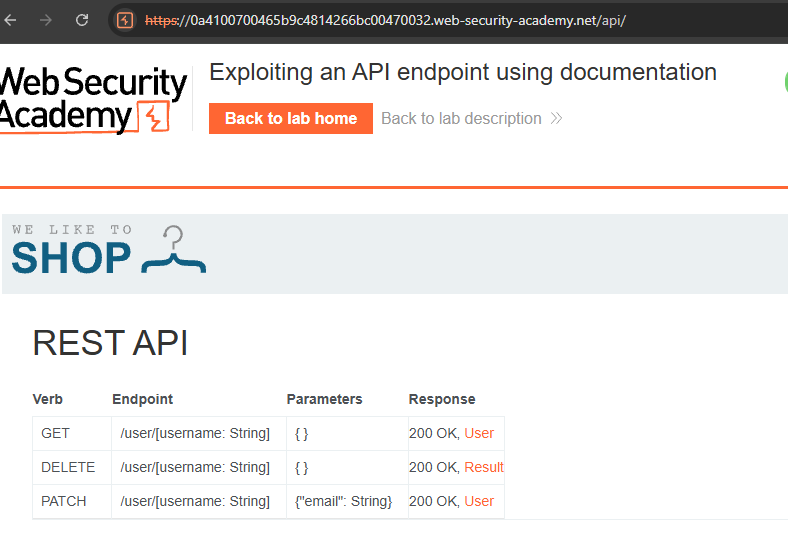
Task: Click PATCH row endpoint /user/[username: String]
Action: [x=195, y=501]
